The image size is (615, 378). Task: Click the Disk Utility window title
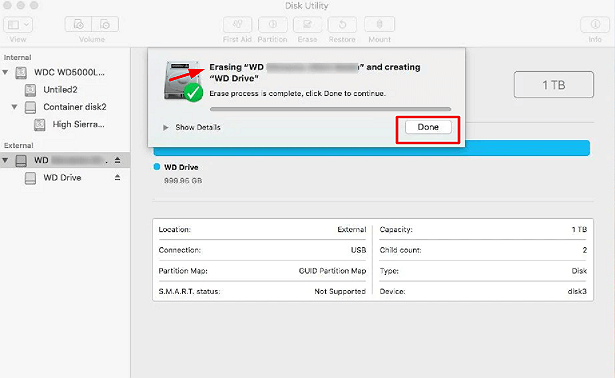(x=307, y=5)
